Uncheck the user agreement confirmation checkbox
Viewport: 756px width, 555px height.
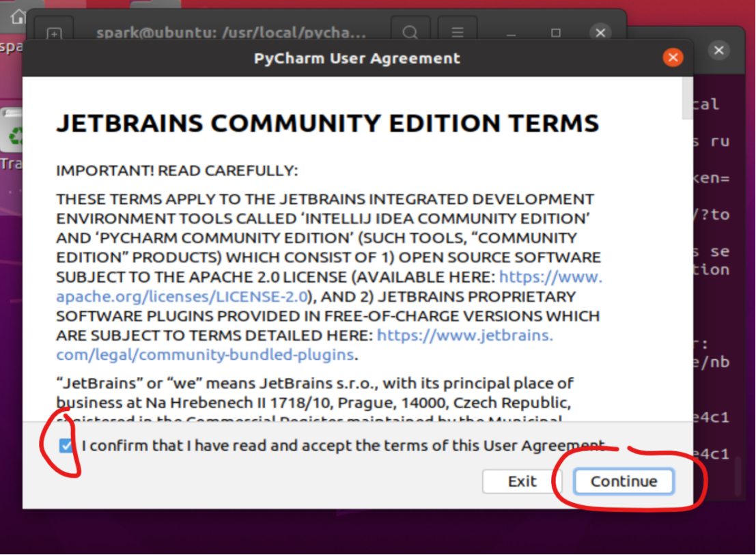[x=66, y=446]
